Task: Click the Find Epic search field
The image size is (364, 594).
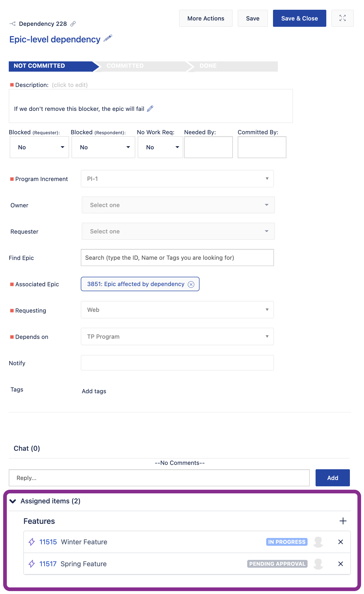Action: click(x=177, y=258)
